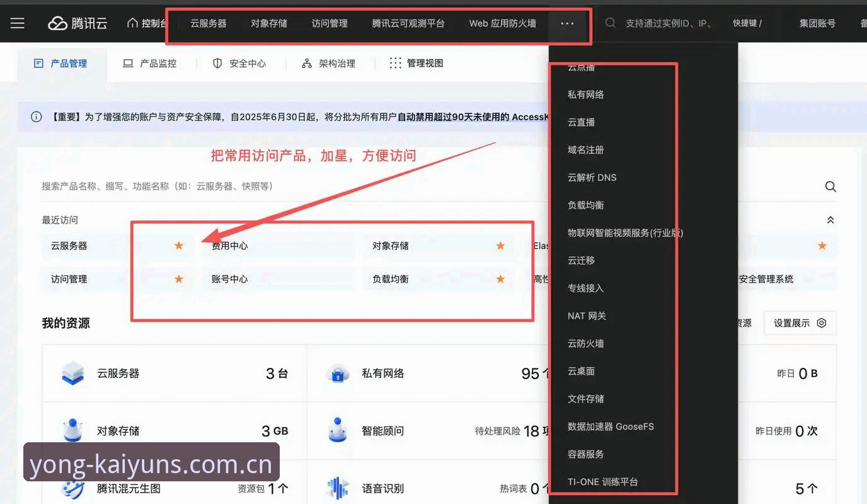Screen dimensions: 867x504
Task: Click the 快捷键 hint in the search bar
Action: 747,23
